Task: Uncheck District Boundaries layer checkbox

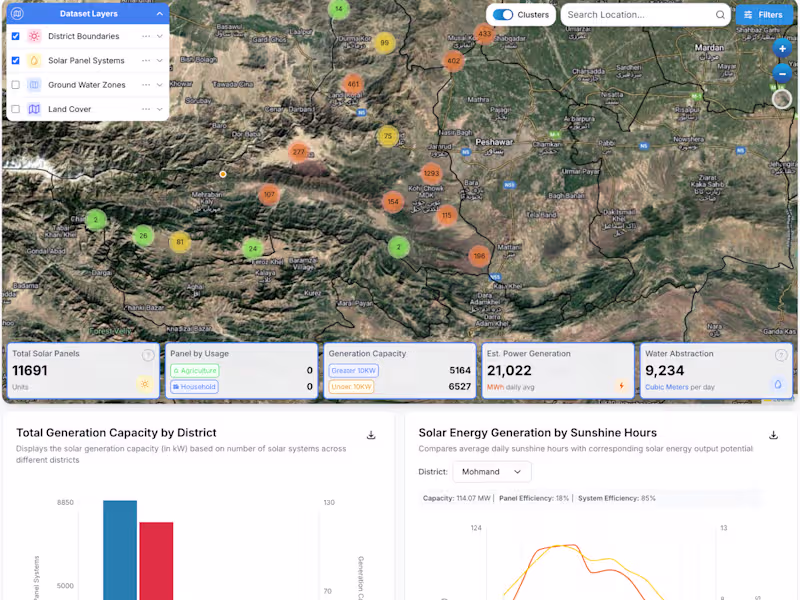Action: [x=15, y=36]
